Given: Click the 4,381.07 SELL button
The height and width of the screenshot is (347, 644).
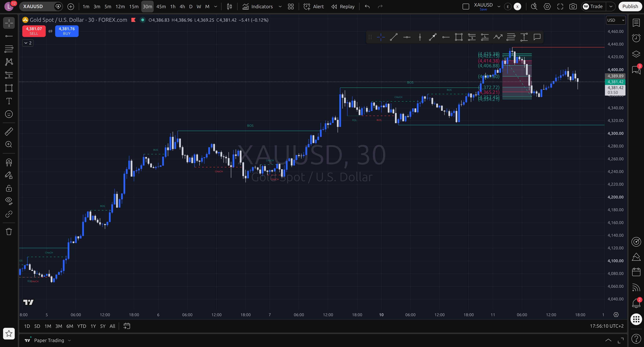Looking at the screenshot, I should coord(34,31).
